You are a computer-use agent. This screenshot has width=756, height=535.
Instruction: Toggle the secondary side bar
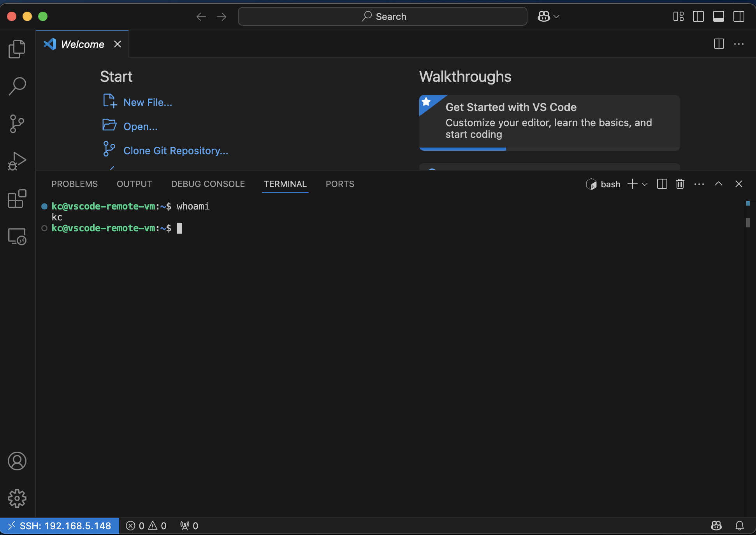(x=738, y=16)
